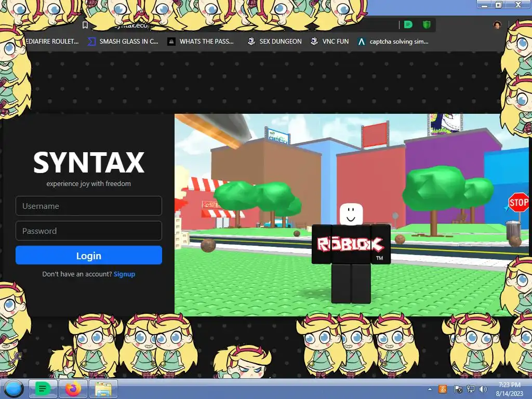Viewport: 532px width, 399px height.
Task: Open the Signup link
Action: click(x=124, y=274)
